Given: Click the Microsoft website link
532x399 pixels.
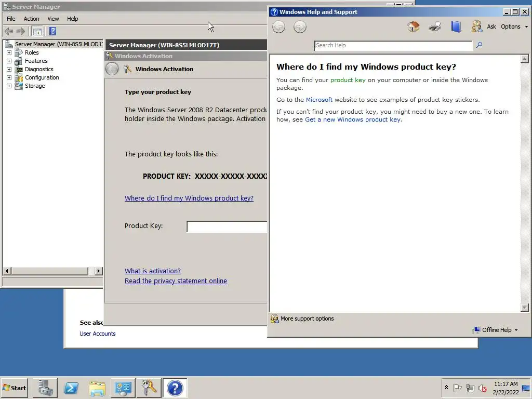Looking at the screenshot, I should coord(319,100).
